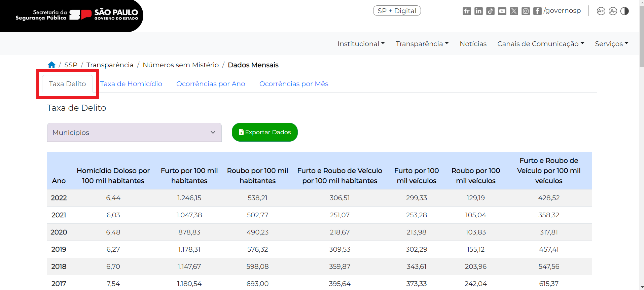The width and height of the screenshot is (644, 290).
Task: Select the Ocorrências por Mês tab
Action: click(x=294, y=84)
